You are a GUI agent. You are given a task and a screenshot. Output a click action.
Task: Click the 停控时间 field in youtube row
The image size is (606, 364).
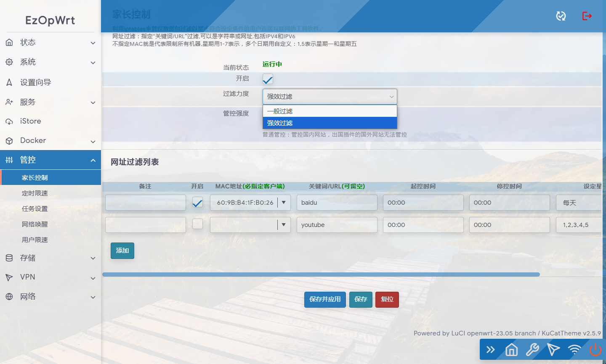point(510,225)
